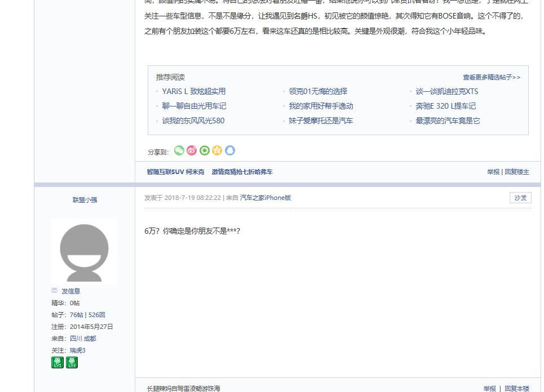The image size is (544, 392).
Task: Click the LV1 green badge icon
Action: coord(56,363)
